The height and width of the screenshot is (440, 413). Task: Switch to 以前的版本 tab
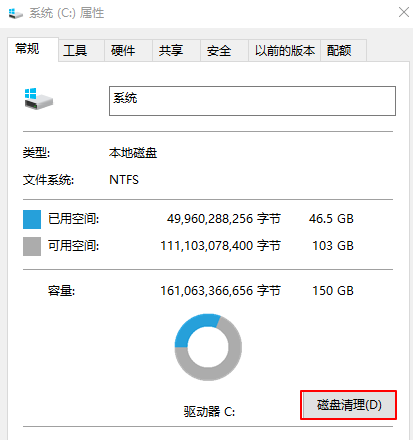pyautogui.click(x=285, y=51)
